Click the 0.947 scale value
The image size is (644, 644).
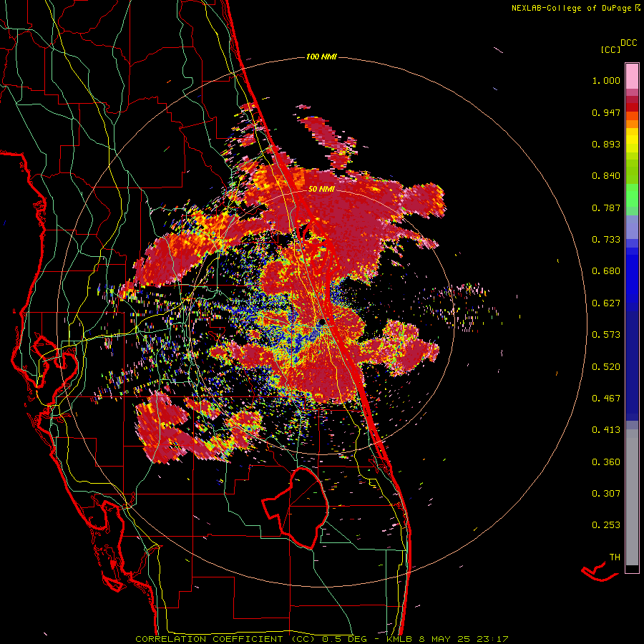coord(606,112)
